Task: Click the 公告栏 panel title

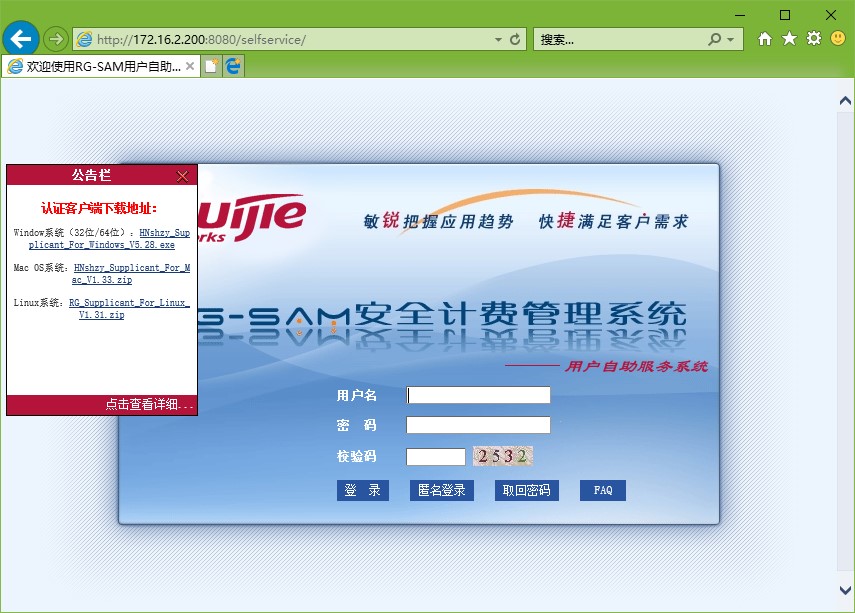Action: pos(91,175)
